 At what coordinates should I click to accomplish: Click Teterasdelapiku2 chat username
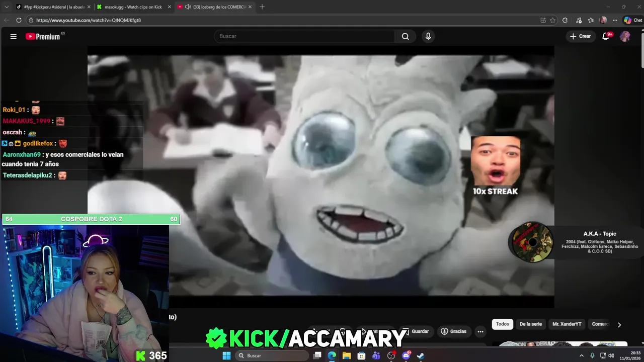coord(28,175)
